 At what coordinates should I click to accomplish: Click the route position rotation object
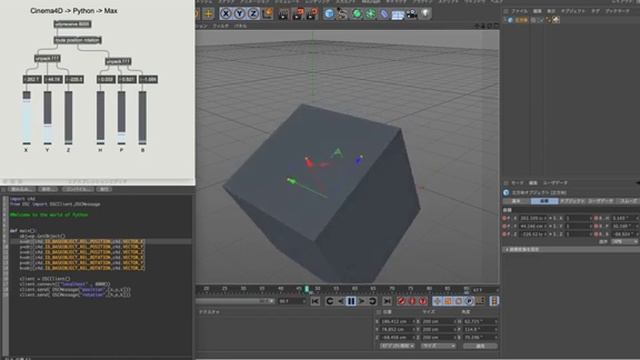point(78,40)
